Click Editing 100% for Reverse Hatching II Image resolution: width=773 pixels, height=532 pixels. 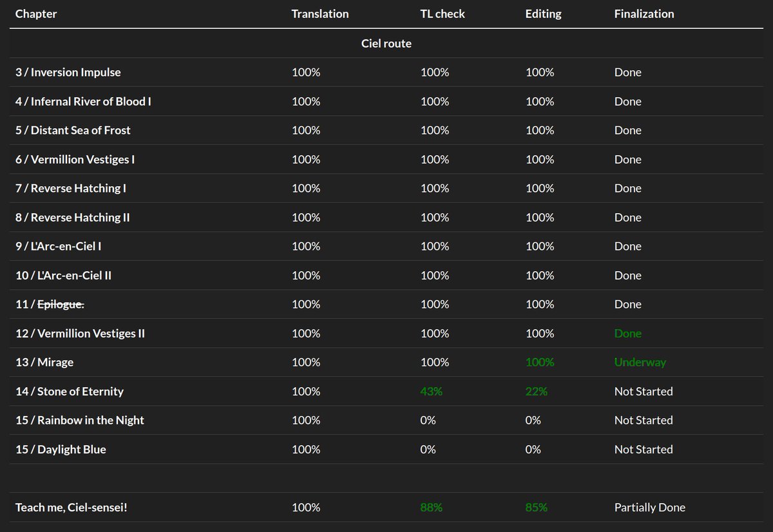pyautogui.click(x=540, y=217)
